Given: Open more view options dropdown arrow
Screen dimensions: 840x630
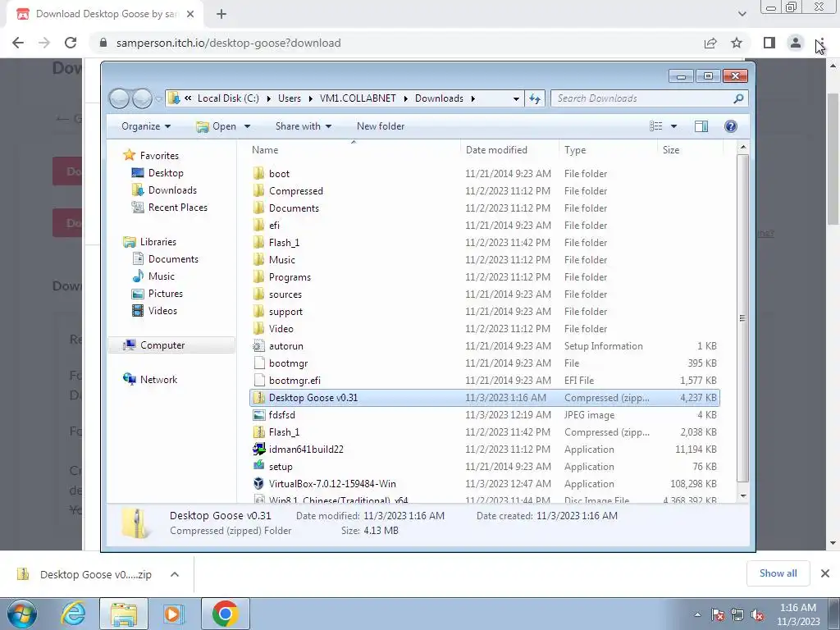Looking at the screenshot, I should (674, 126).
